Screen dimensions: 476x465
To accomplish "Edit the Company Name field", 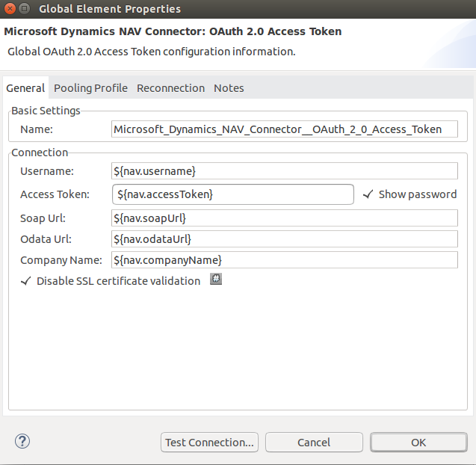I will pyautogui.click(x=285, y=260).
